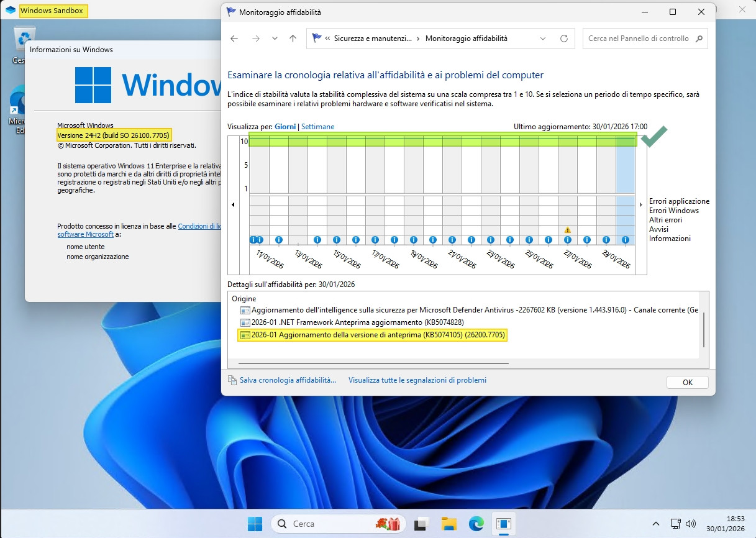The width and height of the screenshot is (756, 538).
Task: Maximize the Monitoraggio affidabilità window
Action: click(x=673, y=12)
